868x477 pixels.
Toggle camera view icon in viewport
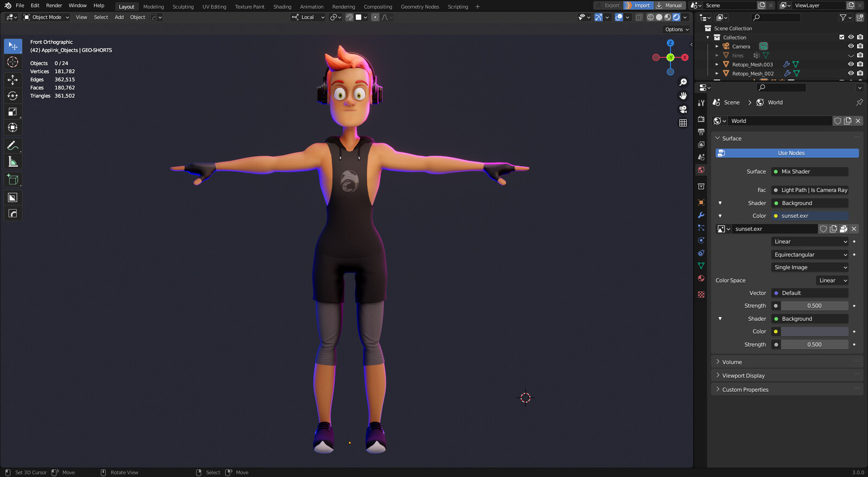pyautogui.click(x=683, y=109)
